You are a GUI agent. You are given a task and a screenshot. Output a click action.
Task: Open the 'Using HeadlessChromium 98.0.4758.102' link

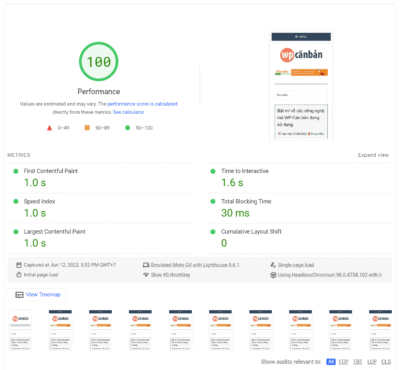pyautogui.click(x=330, y=275)
